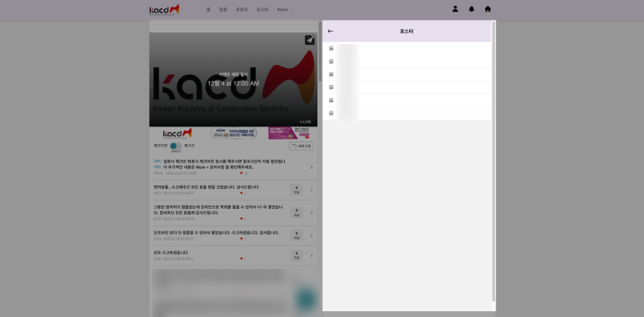This screenshot has height=317, width=644.
Task: Open comments count on '오프라인 보다 더 집중' post
Action: click(x=297, y=235)
